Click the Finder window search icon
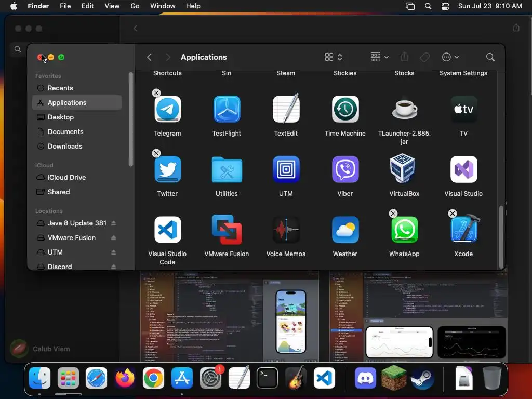 pyautogui.click(x=490, y=57)
